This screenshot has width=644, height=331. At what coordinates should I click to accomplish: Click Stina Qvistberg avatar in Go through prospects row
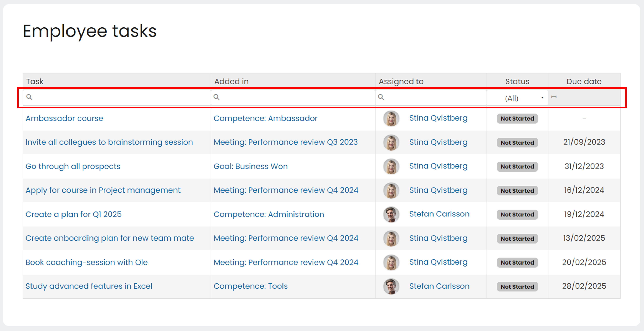pyautogui.click(x=391, y=166)
